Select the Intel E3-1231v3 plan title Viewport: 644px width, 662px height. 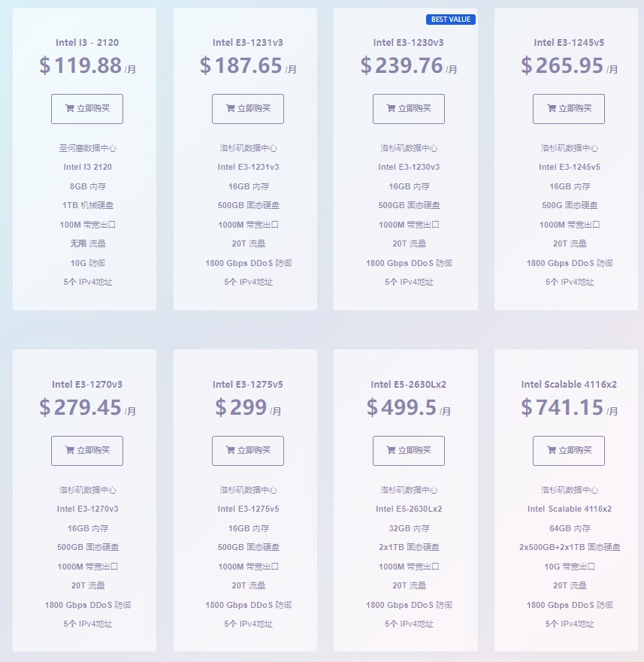click(248, 43)
